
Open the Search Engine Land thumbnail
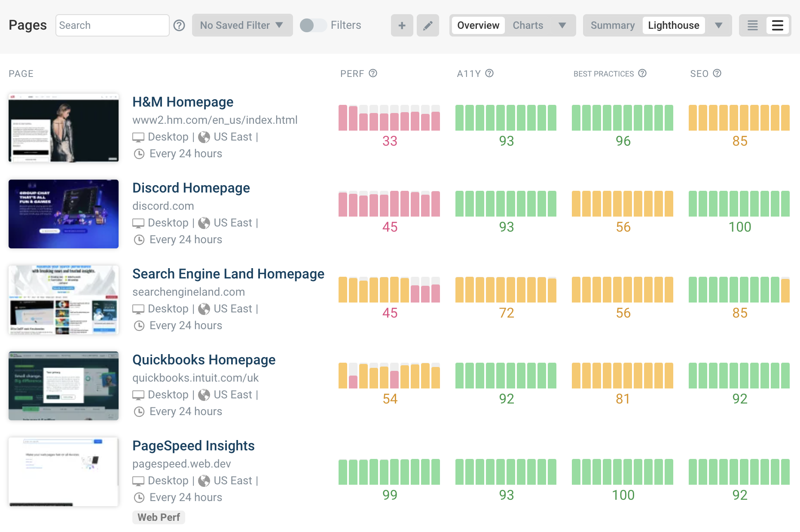point(64,300)
